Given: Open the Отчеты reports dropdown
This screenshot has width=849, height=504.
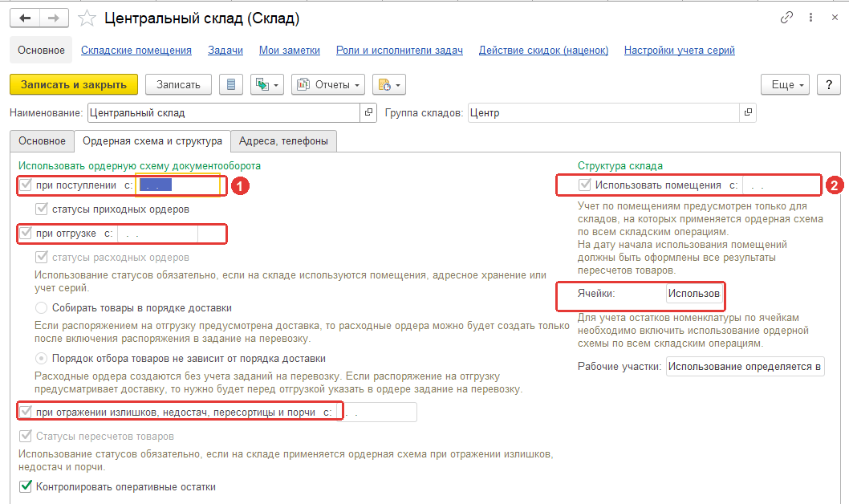Looking at the screenshot, I should tap(328, 84).
